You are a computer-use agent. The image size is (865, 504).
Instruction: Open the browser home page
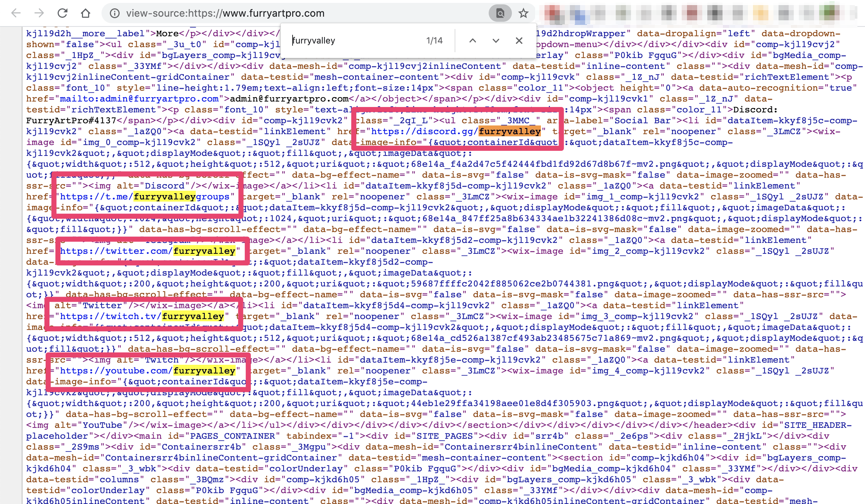click(86, 13)
